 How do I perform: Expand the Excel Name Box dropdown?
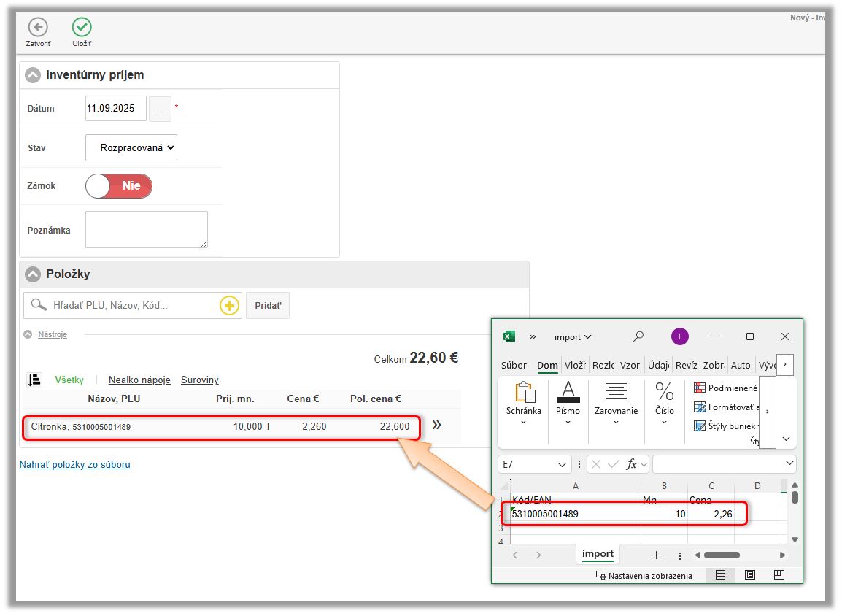pyautogui.click(x=562, y=464)
